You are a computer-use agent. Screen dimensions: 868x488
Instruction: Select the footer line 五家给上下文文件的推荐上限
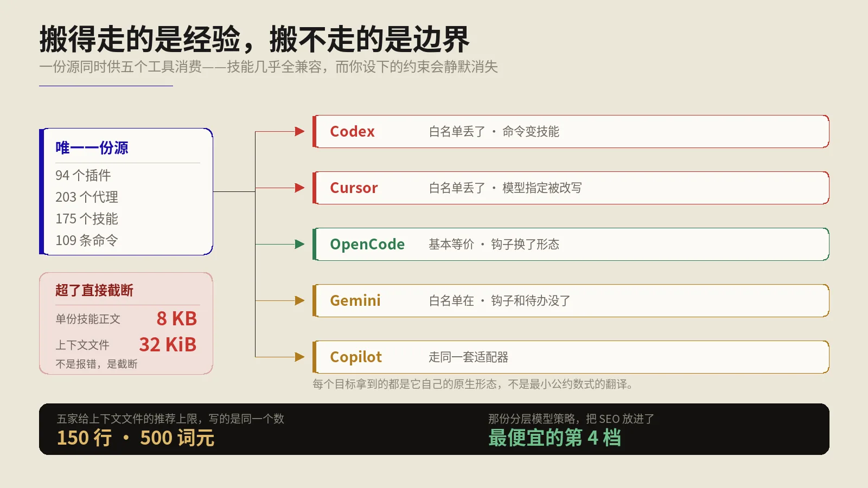170,419
